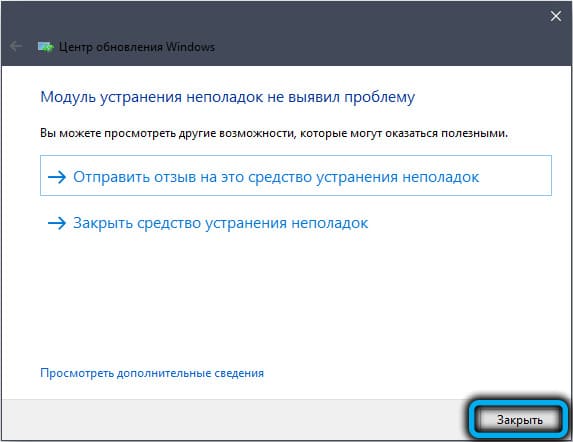Go back using the header arrow
Screen dimensions: 573x442
pyautogui.click(x=16, y=46)
